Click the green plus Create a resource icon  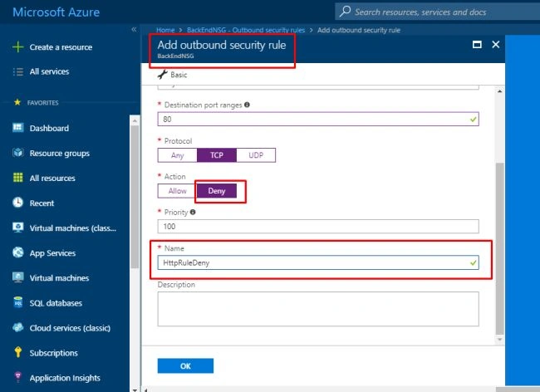(x=18, y=47)
